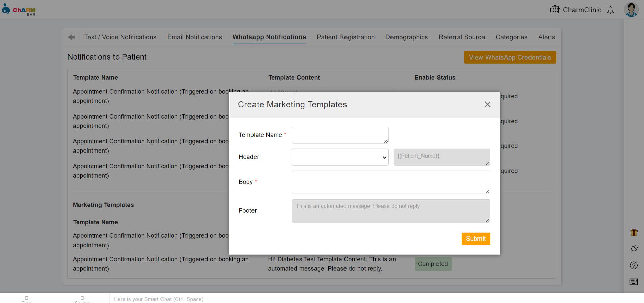The image size is (644, 303).
Task: Open the Contacts panel at bottom
Action: pyautogui.click(x=82, y=299)
